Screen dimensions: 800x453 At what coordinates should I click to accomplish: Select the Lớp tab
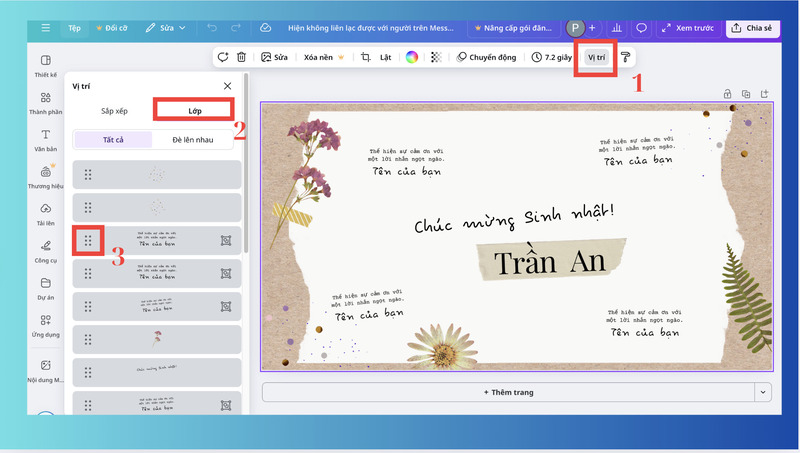[194, 109]
